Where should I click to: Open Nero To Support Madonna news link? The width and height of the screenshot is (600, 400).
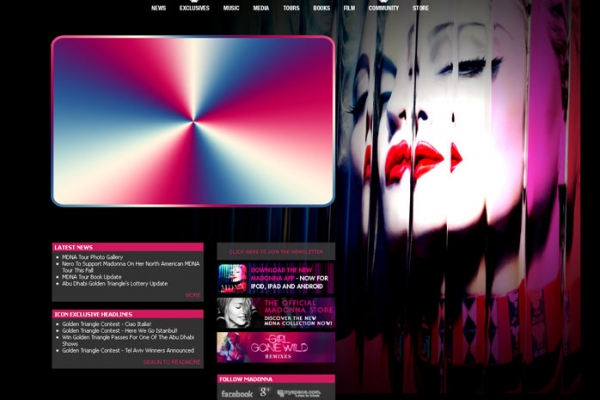[130, 267]
